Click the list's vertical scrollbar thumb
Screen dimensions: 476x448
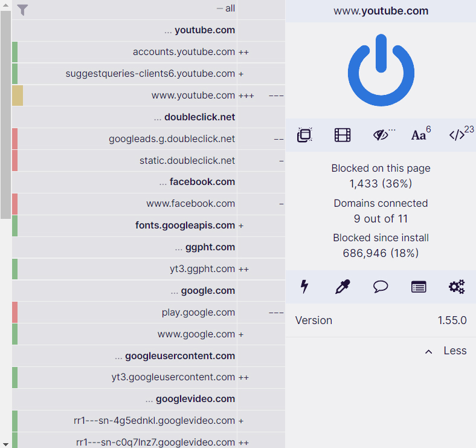pos(5,115)
